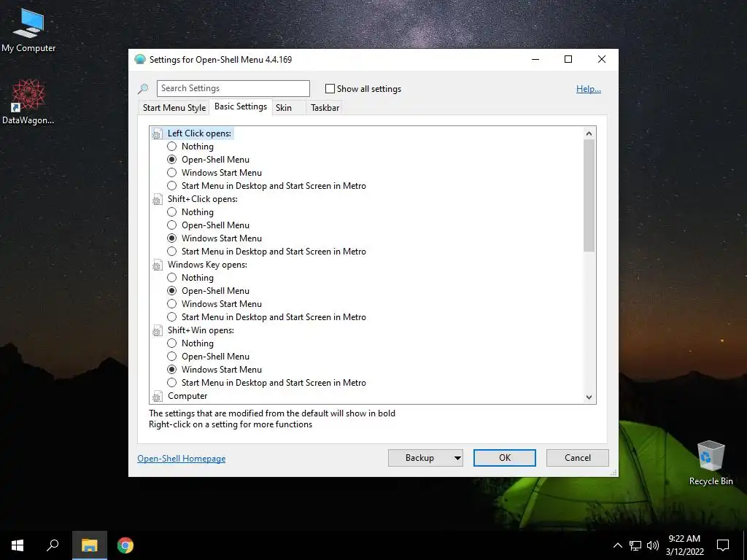This screenshot has width=747, height=560.
Task: Switch to Basic Settings tab
Action: [x=241, y=106]
